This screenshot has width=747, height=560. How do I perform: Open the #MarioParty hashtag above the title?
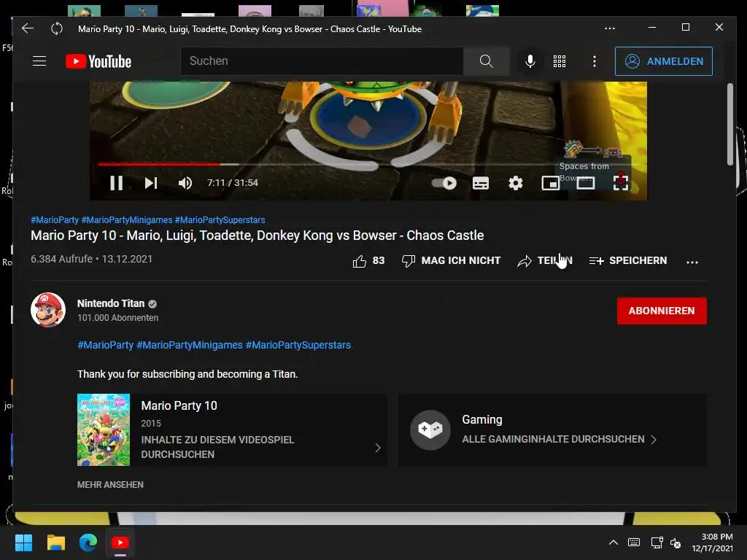(x=55, y=220)
